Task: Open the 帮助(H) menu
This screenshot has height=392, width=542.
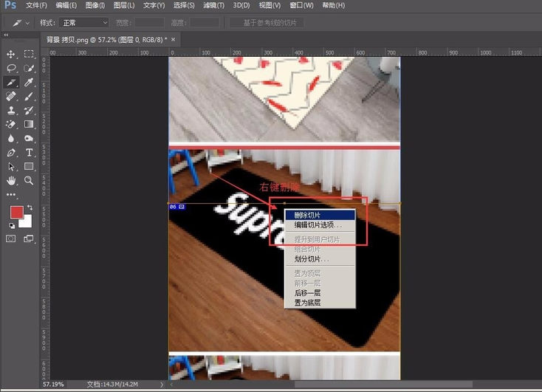Action: 334,5
